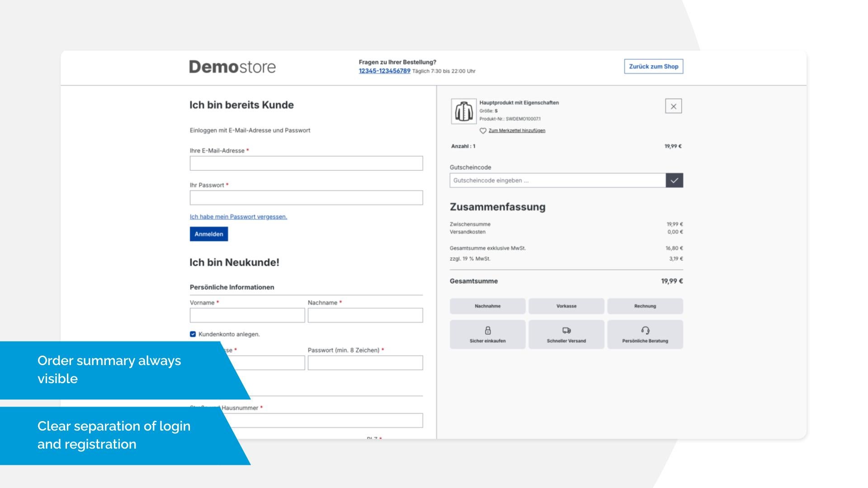This screenshot has height=488, width=868.
Task: Click 'zzgl. 19 % MwSt.' line
Action: [x=470, y=259]
